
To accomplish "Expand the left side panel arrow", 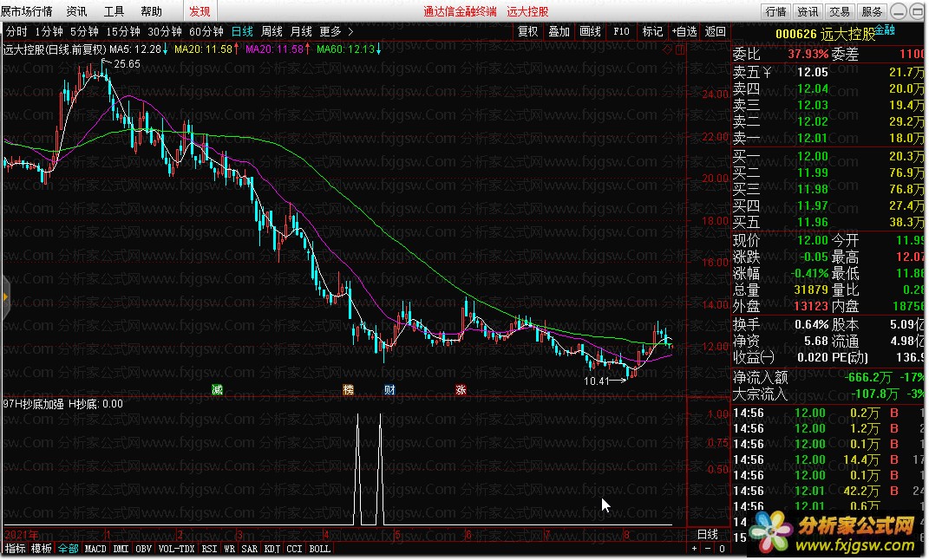I will pos(4,296).
